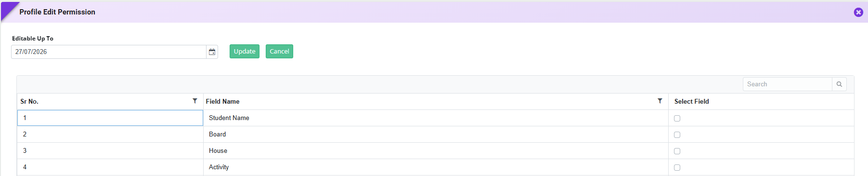The height and width of the screenshot is (176, 868).
Task: Click inside the Search box
Action: (788, 84)
